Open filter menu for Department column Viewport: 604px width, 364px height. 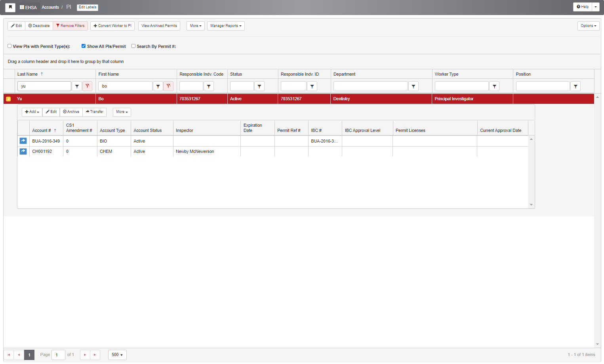click(x=413, y=86)
